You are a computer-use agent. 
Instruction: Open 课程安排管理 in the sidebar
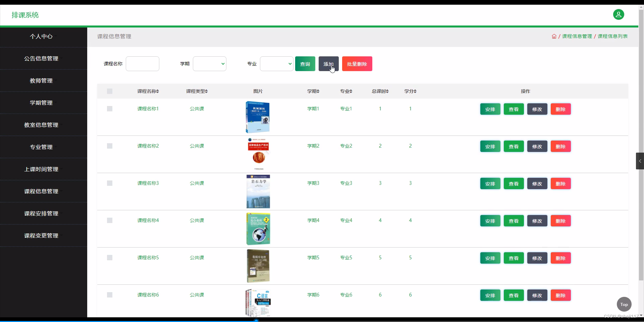pos(41,213)
